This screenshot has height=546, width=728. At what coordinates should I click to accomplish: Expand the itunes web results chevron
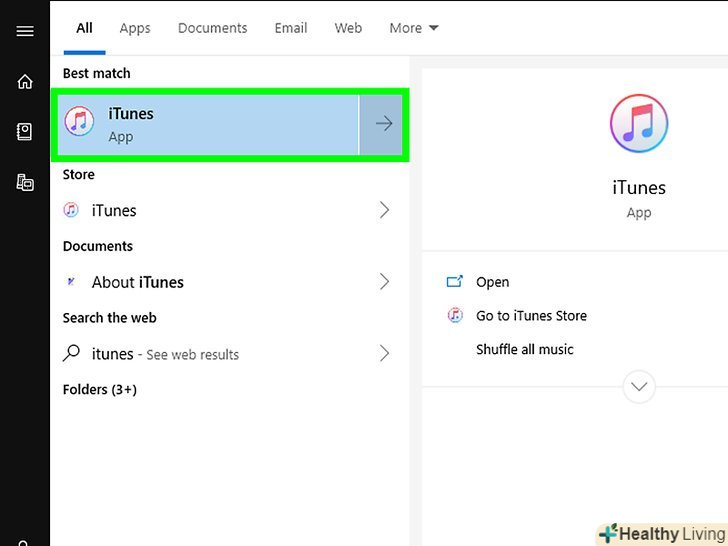click(384, 354)
